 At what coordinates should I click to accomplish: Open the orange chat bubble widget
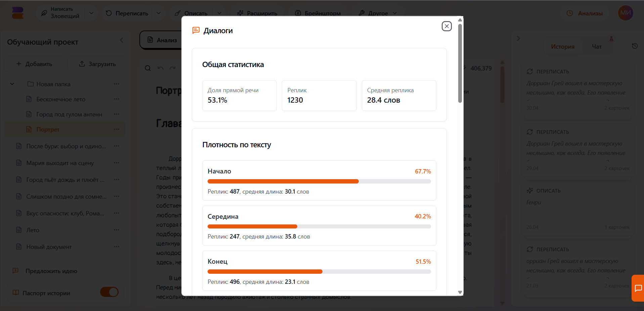pyautogui.click(x=638, y=288)
